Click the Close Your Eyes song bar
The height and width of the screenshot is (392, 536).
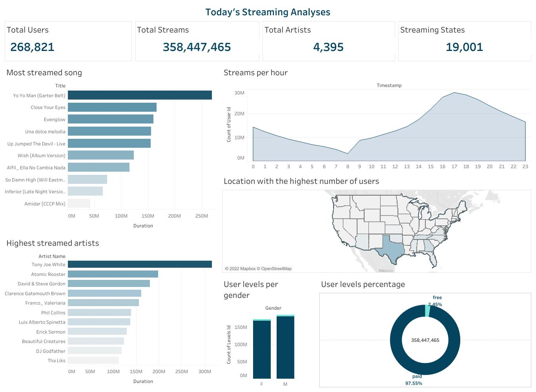tap(112, 107)
